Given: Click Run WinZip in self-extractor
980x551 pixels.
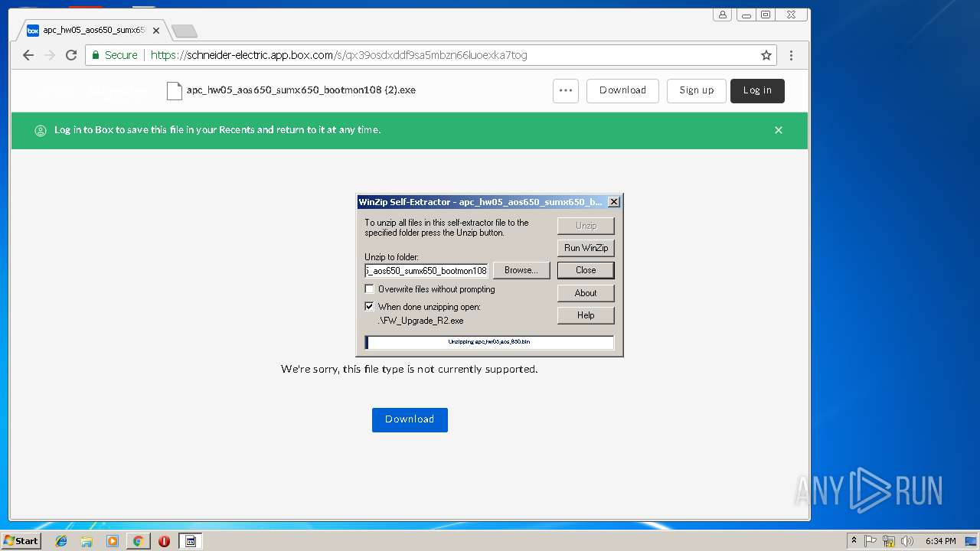Looking at the screenshot, I should tap(586, 248).
